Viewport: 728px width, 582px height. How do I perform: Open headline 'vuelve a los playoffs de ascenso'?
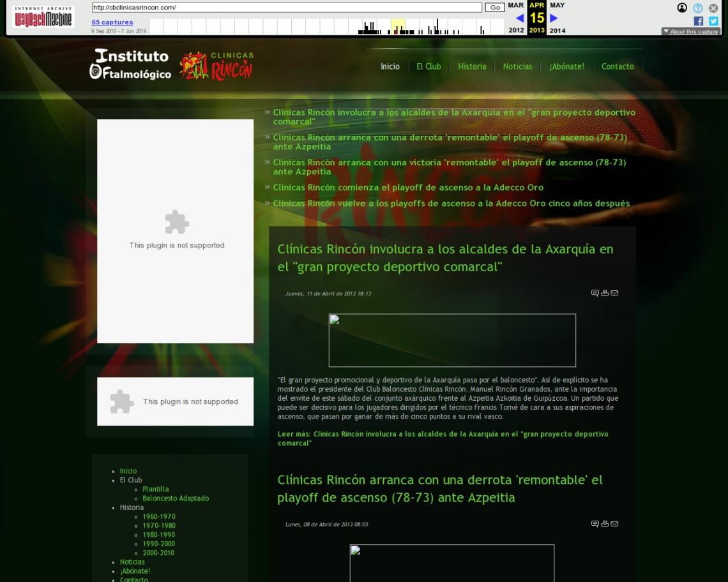451,204
